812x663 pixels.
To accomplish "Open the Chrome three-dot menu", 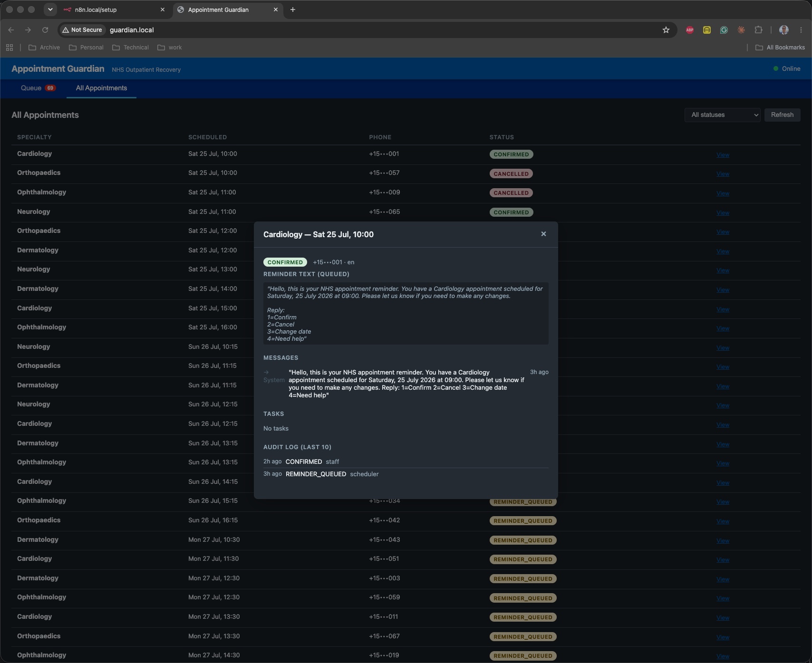I will coord(801,30).
